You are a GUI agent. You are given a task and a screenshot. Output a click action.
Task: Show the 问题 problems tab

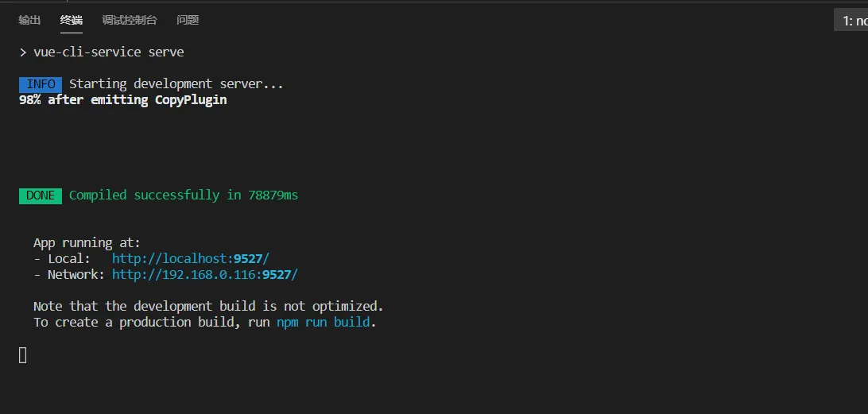pos(188,20)
